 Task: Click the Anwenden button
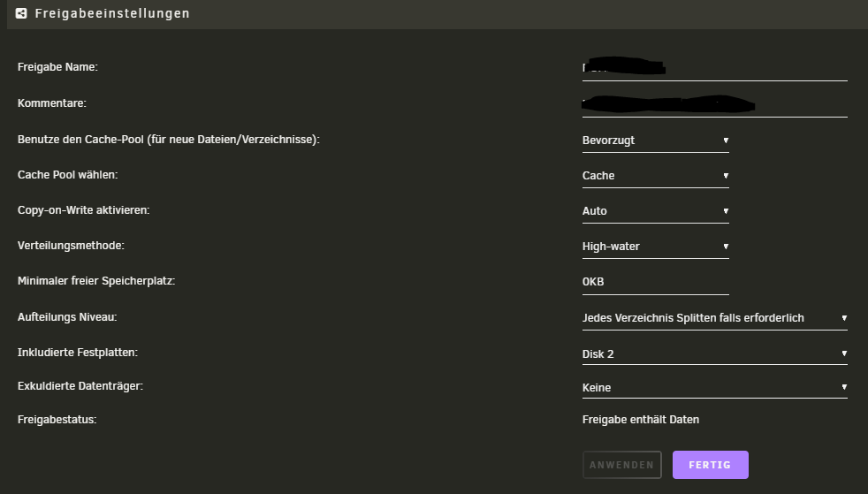(621, 465)
